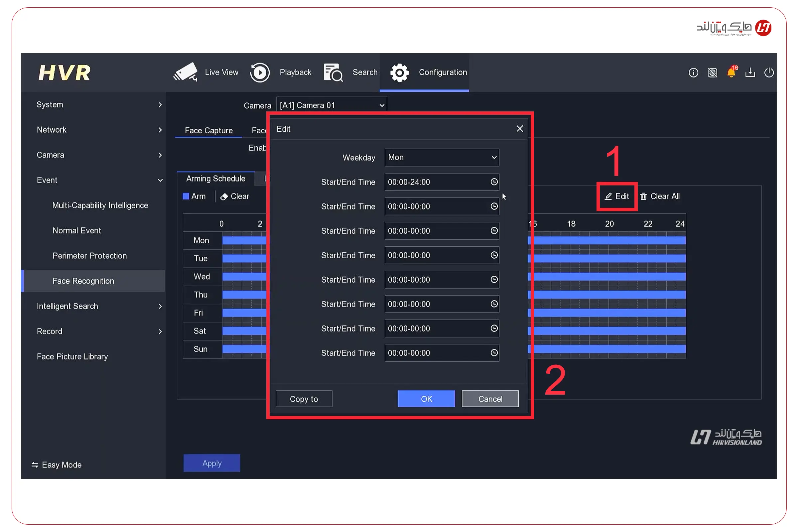Click the OK button in Edit dialog

pyautogui.click(x=426, y=399)
